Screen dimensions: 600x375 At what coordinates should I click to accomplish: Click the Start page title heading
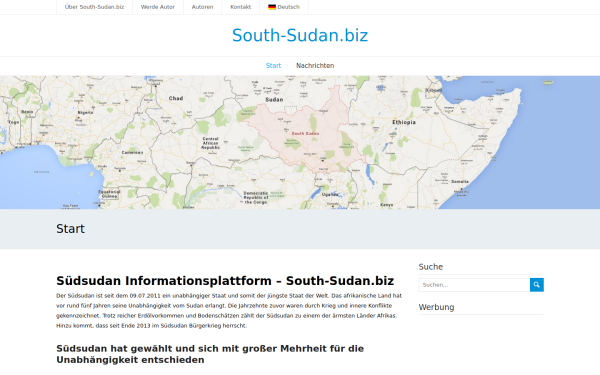click(70, 229)
